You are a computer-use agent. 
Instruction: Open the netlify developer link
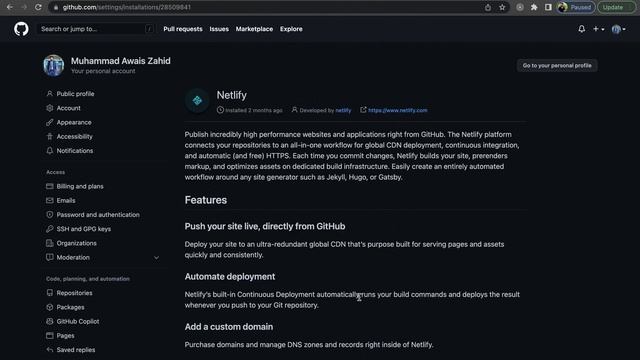[343, 110]
